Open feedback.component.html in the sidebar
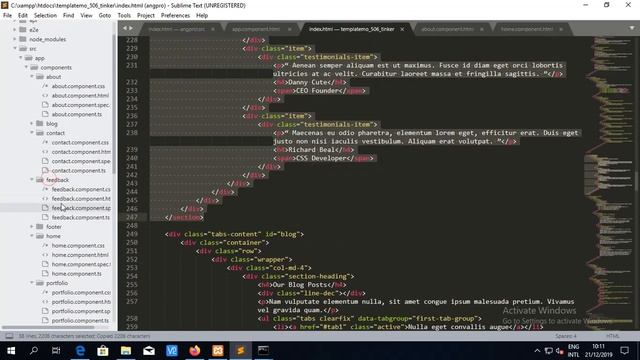Image resolution: width=640 pixels, height=360 pixels. tap(81, 199)
